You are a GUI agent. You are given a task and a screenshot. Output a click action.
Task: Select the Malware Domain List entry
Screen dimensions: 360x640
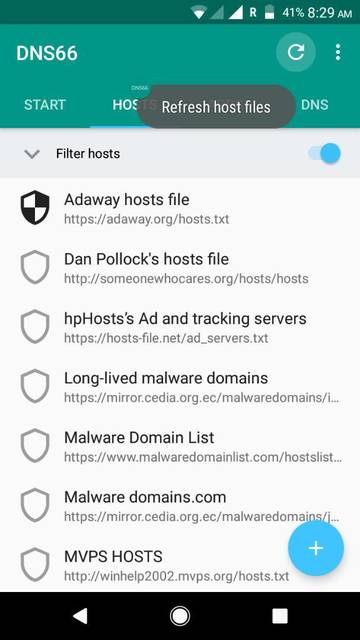180,446
